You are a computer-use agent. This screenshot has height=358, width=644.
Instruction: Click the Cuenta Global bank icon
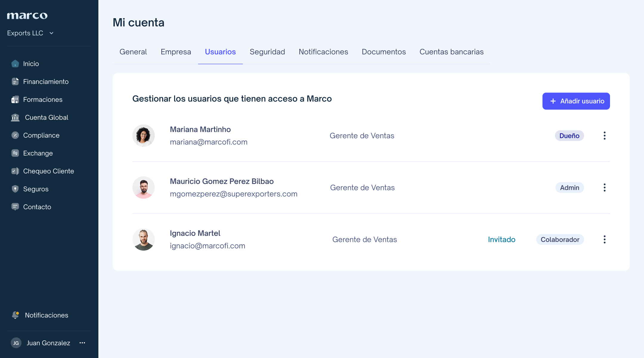[x=15, y=117]
